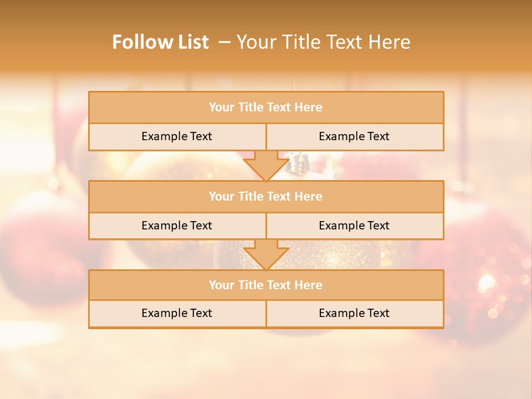
Task: Select 'Your Title Text Here' in the slide heading
Action: (x=323, y=42)
